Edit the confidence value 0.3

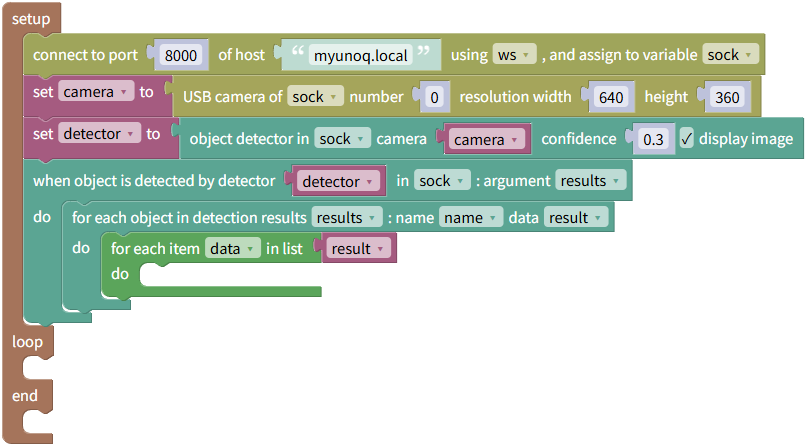click(x=653, y=139)
